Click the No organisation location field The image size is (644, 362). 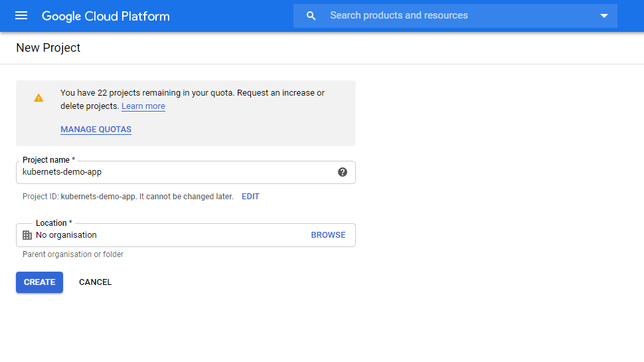(186, 235)
